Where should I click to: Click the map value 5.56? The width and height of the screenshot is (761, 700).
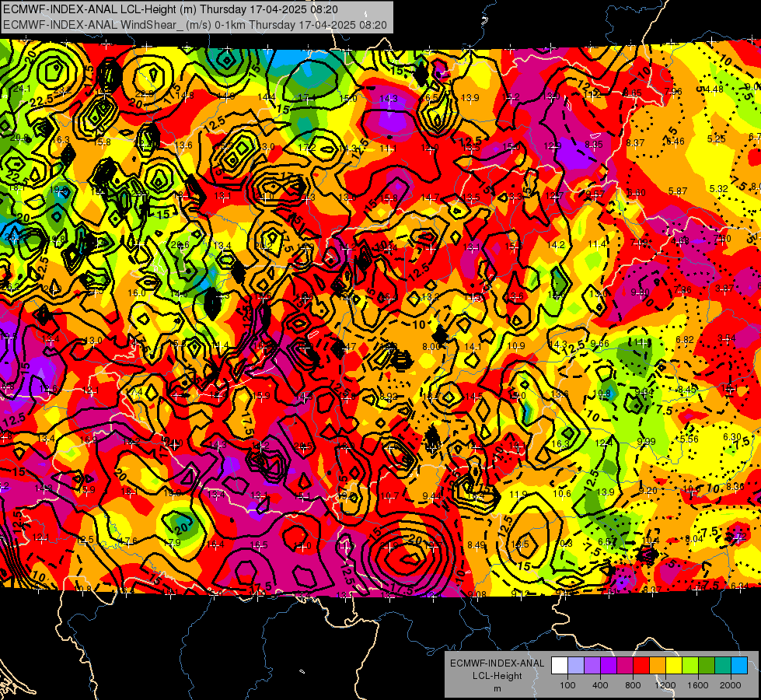[x=689, y=439]
